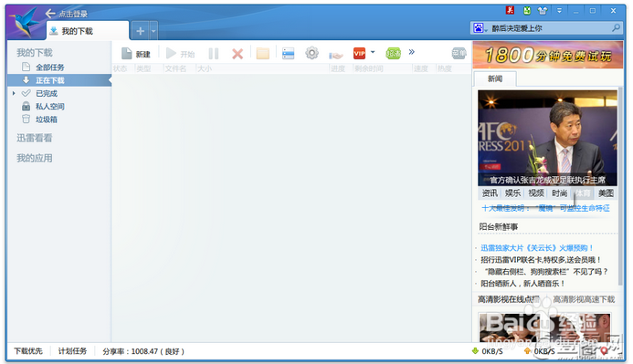This screenshot has width=633, height=364.
Task: Select the 娱乐 news category tab
Action: [x=512, y=193]
